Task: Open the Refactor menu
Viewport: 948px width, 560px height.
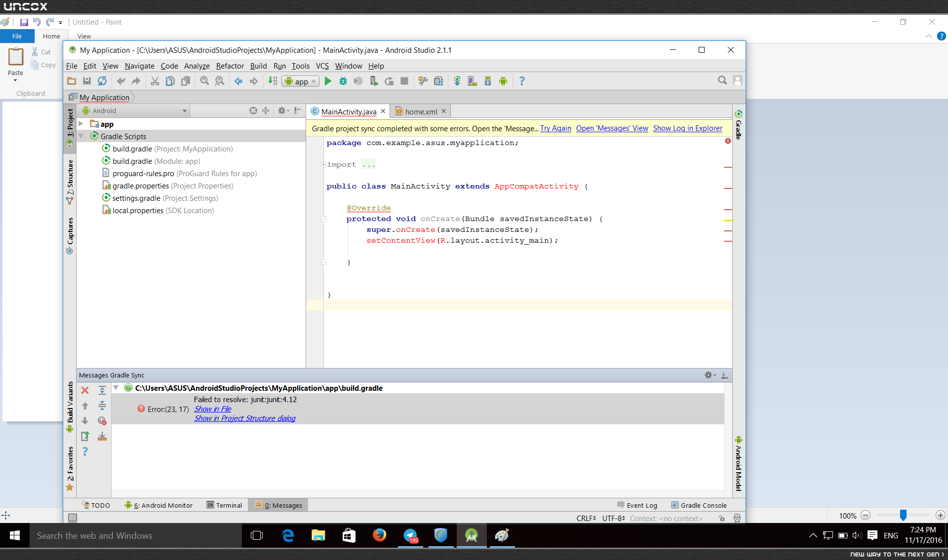Action: [x=230, y=66]
